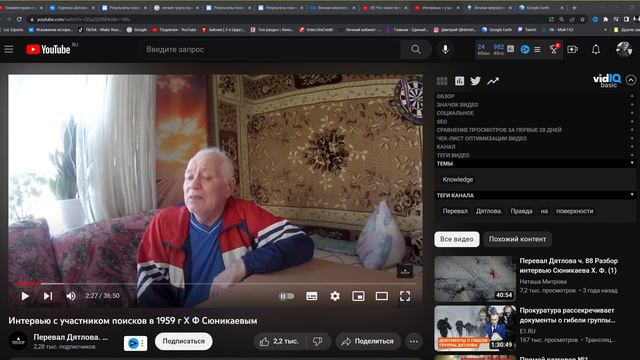The height and width of the screenshot is (360, 640).
Task: Collapse the ТЕГИ КАНАЛА section
Action: point(535,196)
